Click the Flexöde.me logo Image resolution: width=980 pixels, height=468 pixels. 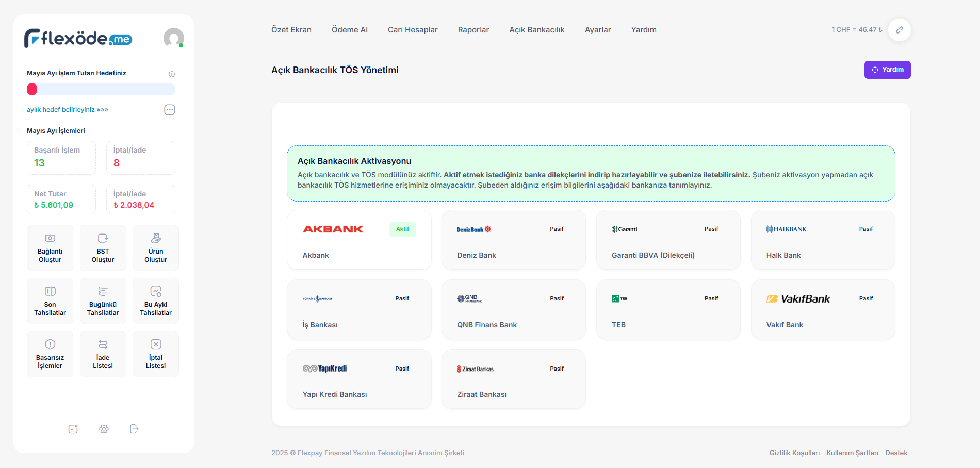click(78, 38)
